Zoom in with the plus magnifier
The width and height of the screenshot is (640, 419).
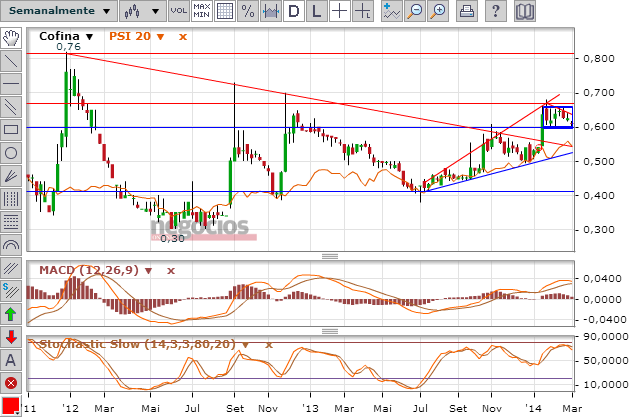(x=438, y=11)
